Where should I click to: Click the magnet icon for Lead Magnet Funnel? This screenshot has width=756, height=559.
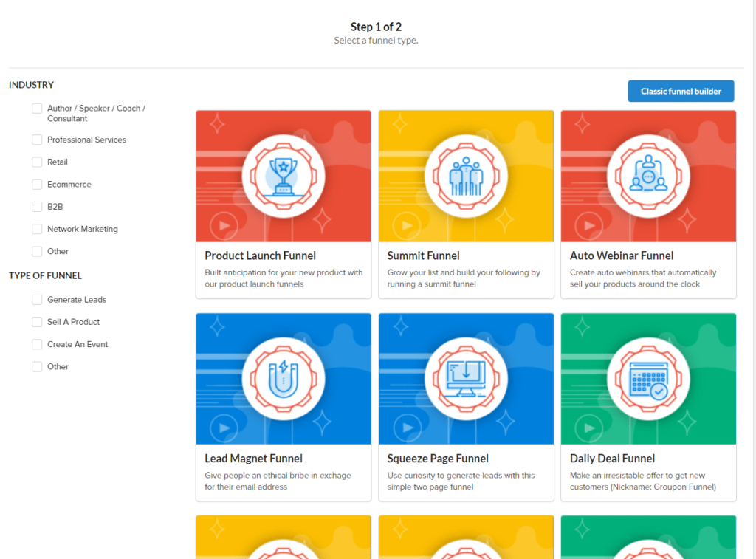(283, 379)
